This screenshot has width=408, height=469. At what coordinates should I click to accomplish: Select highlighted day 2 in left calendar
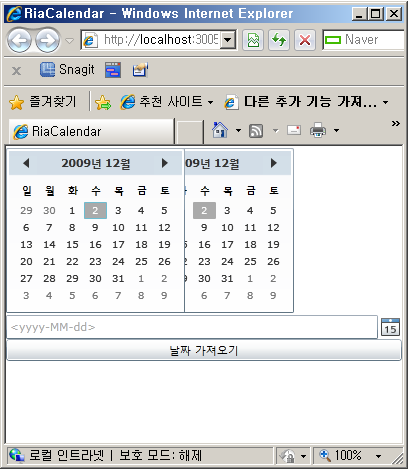coord(95,210)
